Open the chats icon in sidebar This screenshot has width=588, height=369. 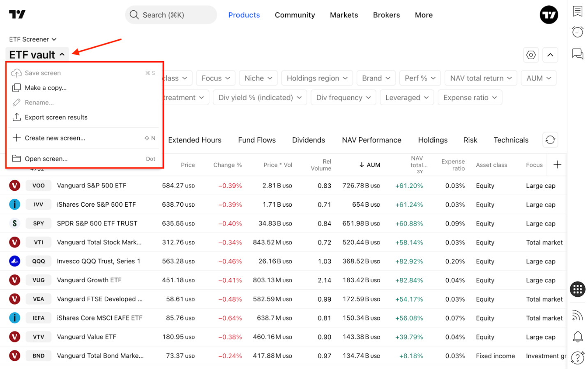(x=577, y=53)
